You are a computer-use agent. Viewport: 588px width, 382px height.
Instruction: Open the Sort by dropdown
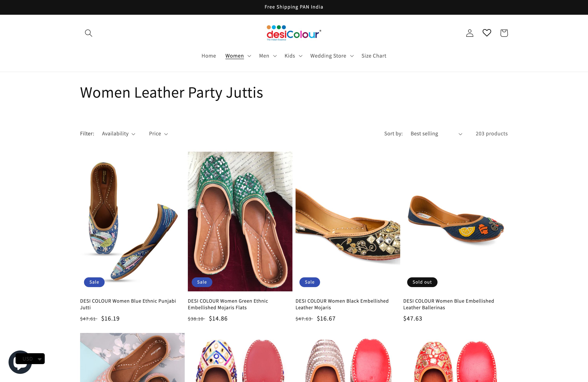436,134
